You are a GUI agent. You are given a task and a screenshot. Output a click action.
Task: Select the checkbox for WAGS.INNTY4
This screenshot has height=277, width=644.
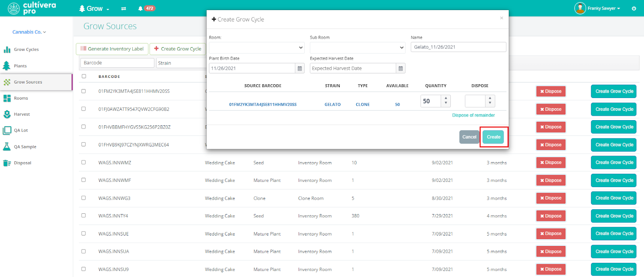(84, 216)
